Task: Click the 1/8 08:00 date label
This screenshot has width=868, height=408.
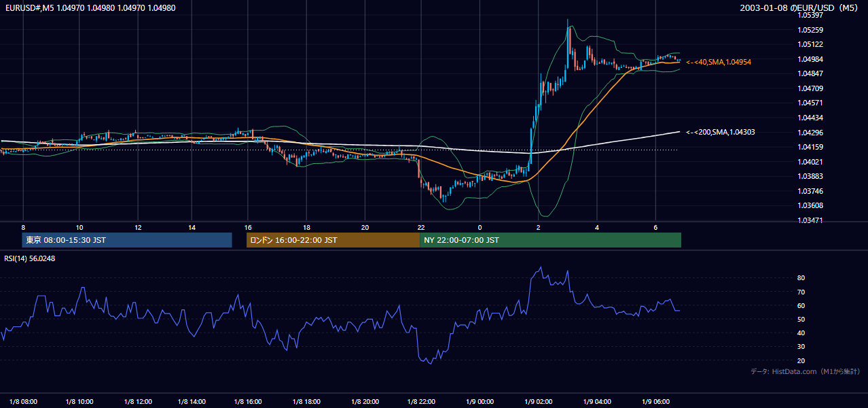Action: [x=23, y=401]
